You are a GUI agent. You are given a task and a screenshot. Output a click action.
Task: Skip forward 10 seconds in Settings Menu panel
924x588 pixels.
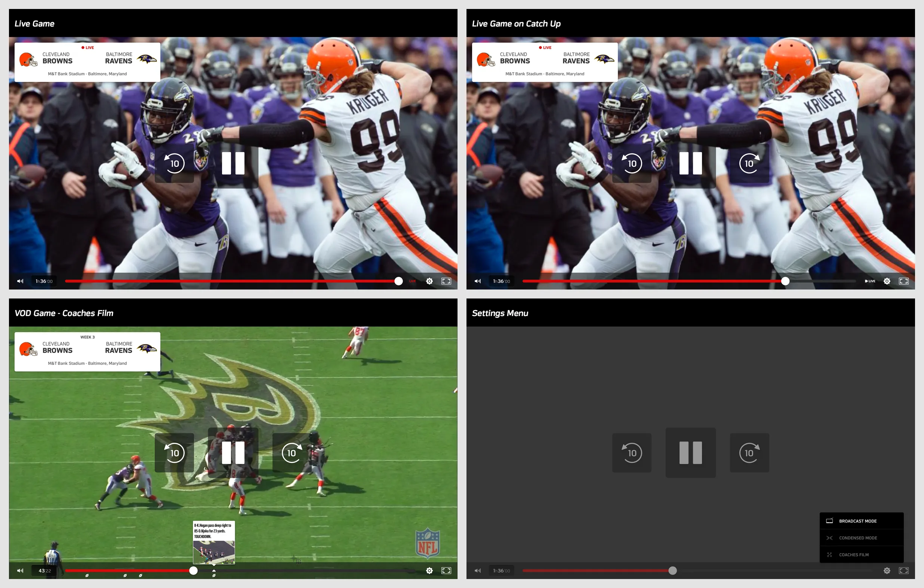tap(749, 453)
